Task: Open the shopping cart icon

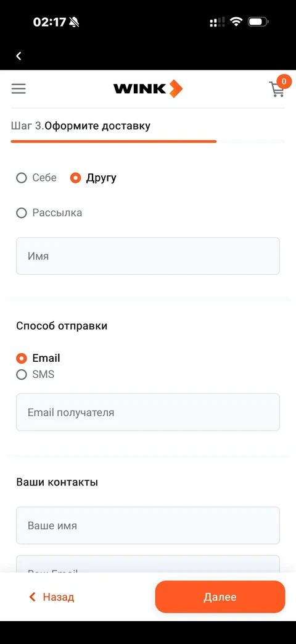Action: 277,89
